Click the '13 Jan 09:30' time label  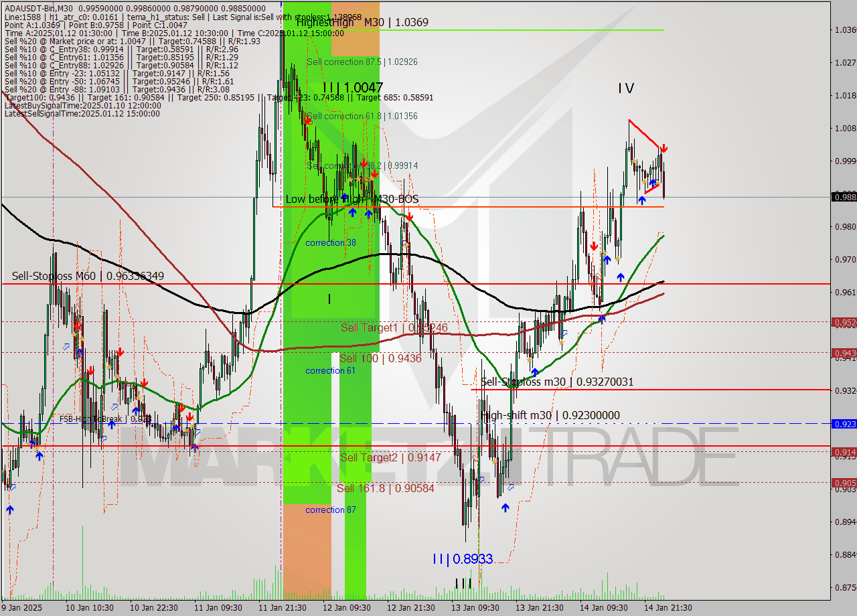pyautogui.click(x=475, y=608)
